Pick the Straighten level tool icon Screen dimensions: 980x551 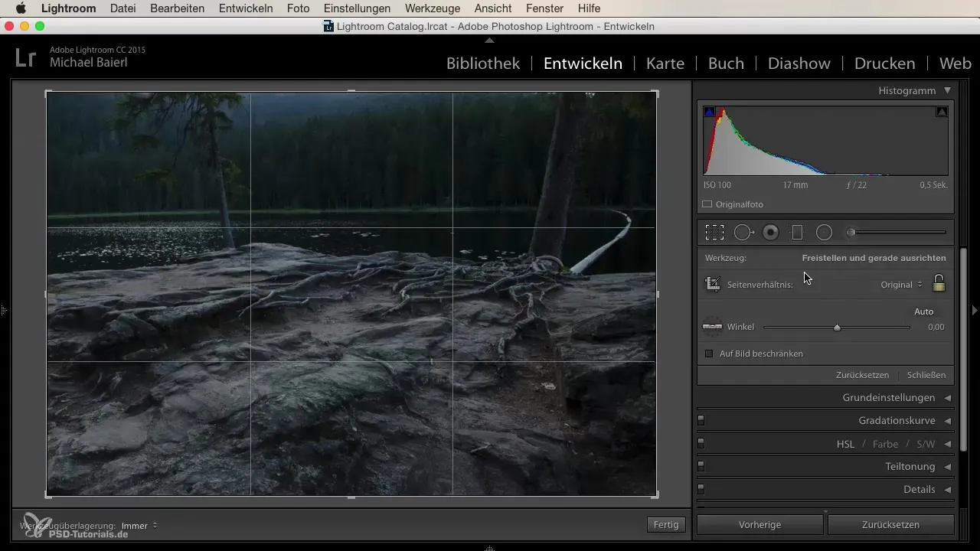click(x=712, y=327)
